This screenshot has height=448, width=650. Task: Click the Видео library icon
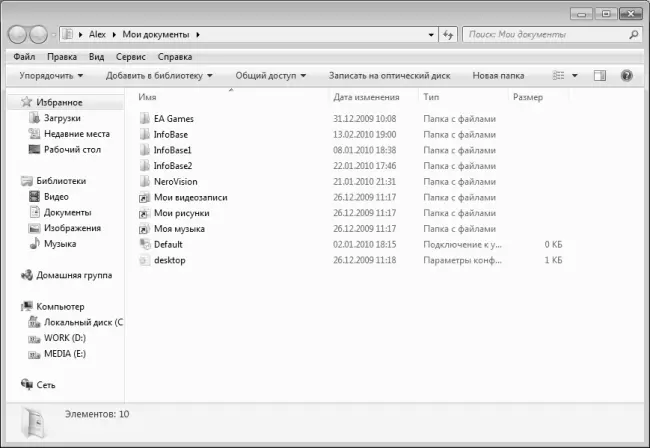[34, 196]
